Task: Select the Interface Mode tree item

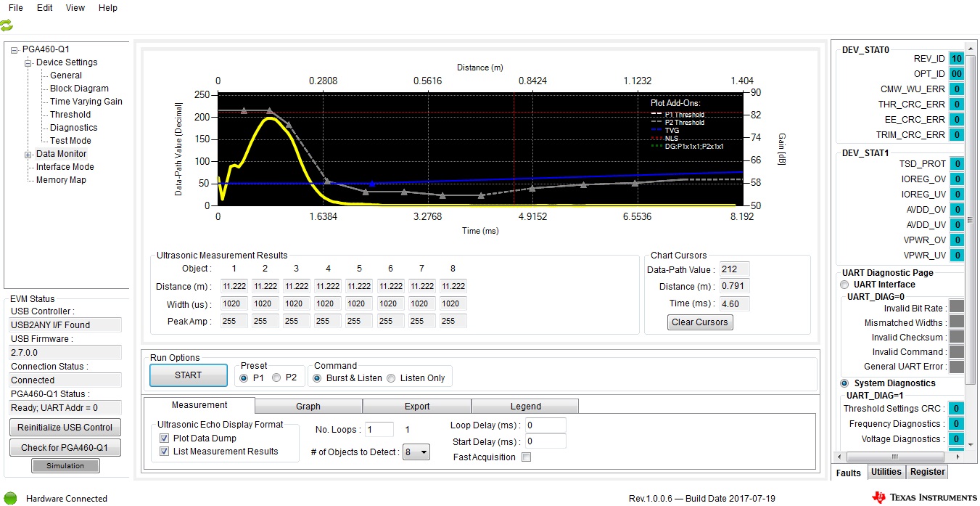Action: (65, 167)
